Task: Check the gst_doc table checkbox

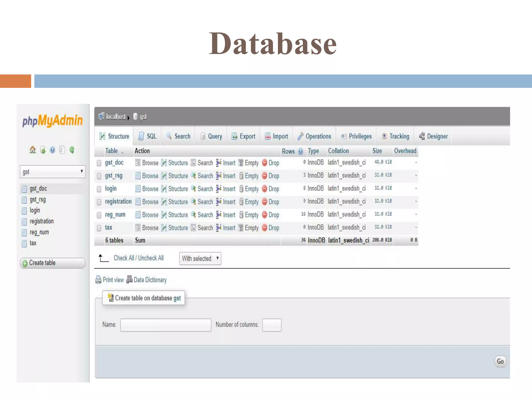Action: coord(99,163)
